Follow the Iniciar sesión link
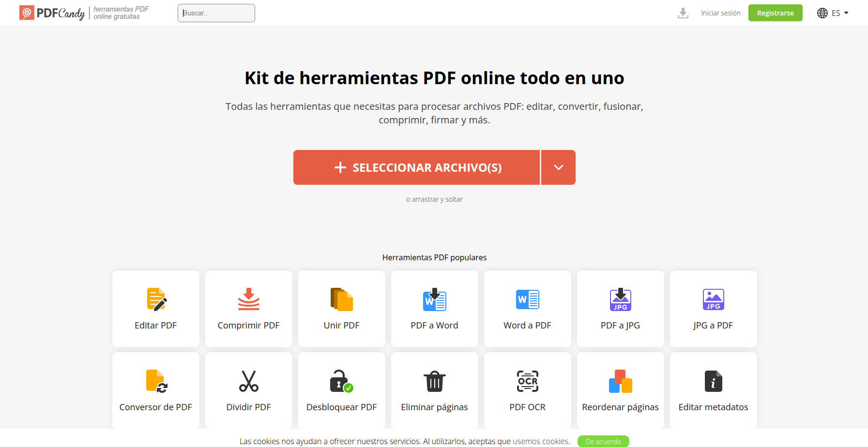 click(x=720, y=13)
